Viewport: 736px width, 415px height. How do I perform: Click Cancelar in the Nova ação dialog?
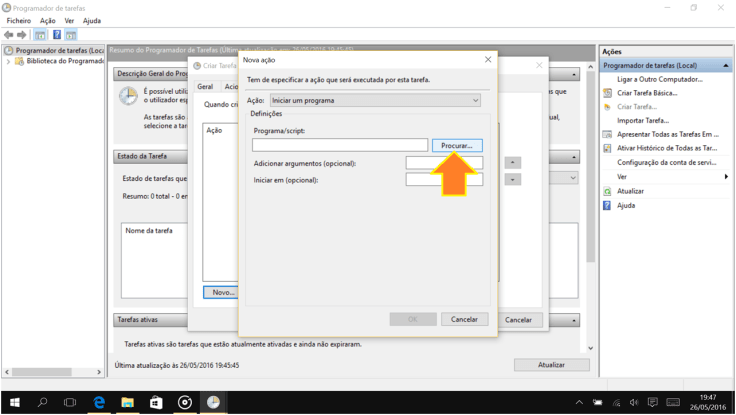(x=463, y=319)
